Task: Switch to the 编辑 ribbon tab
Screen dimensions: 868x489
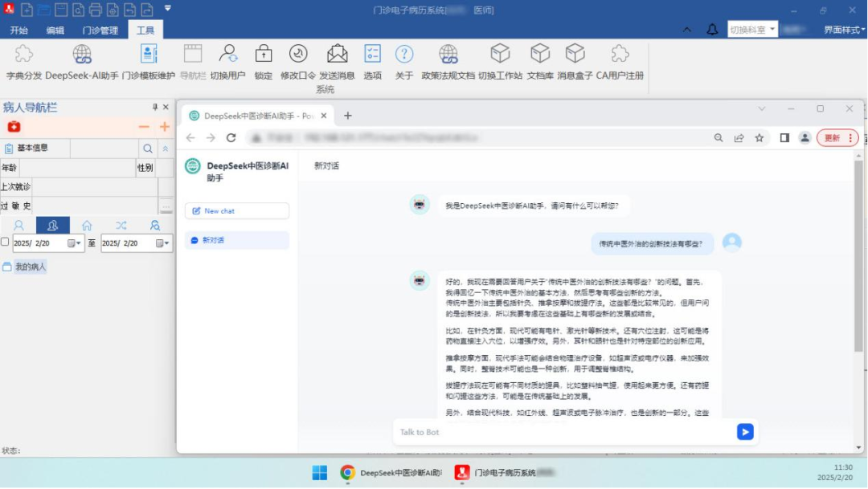Action: 55,31
